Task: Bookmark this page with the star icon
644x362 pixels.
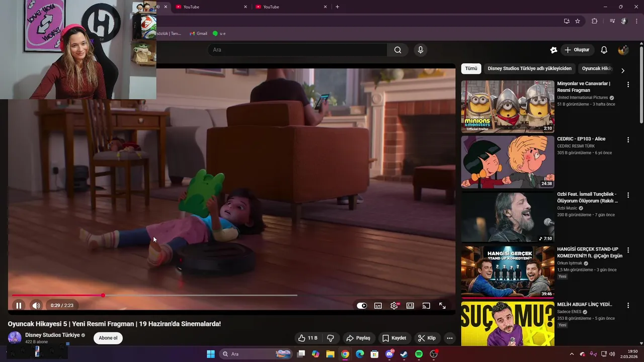Action: coord(578,21)
